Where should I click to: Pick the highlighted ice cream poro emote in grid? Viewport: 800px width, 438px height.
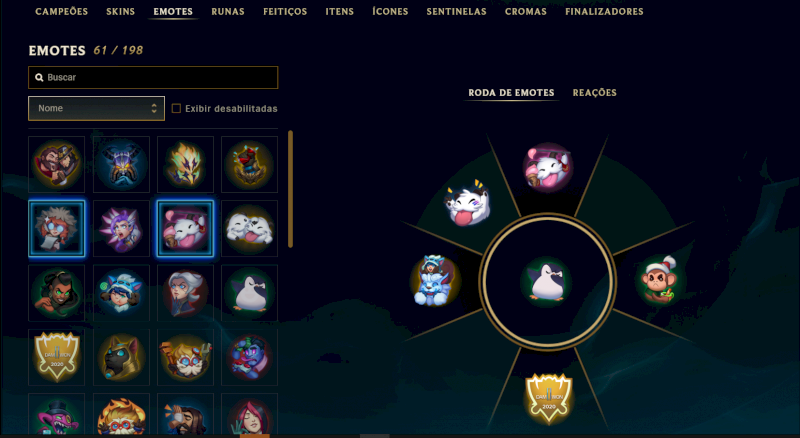185,229
